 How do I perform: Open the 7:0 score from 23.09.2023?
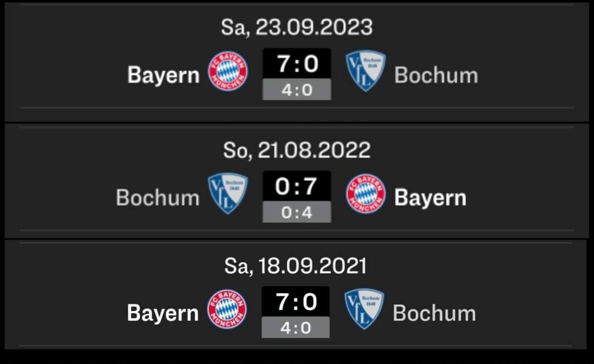point(297,64)
